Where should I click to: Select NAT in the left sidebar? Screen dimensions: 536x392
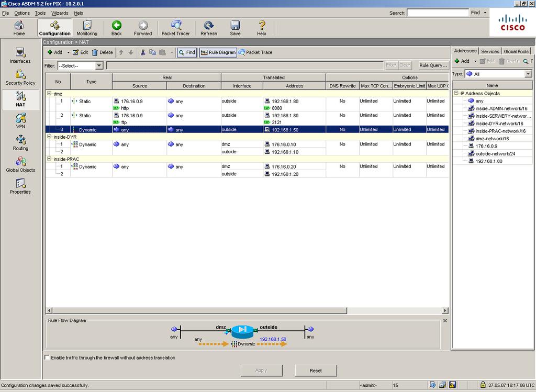pyautogui.click(x=20, y=99)
